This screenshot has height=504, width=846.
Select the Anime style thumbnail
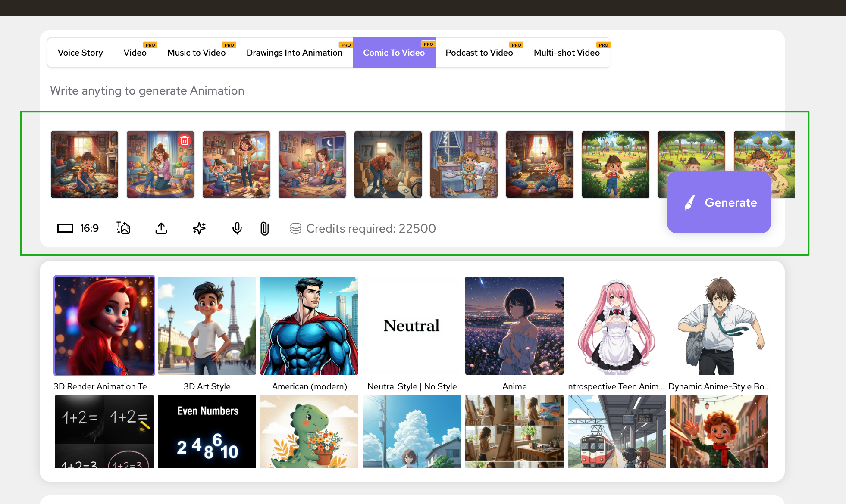[x=514, y=326]
